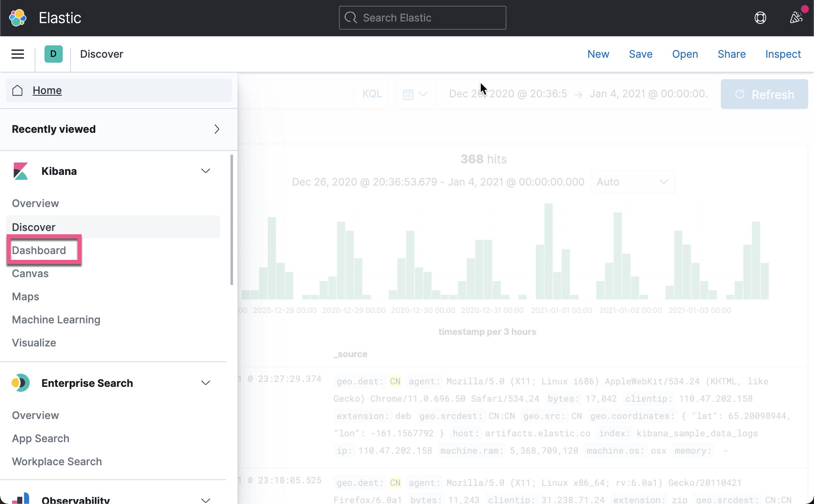Image resolution: width=814 pixels, height=504 pixels.
Task: Expand the Recently viewed list
Action: coord(216,129)
